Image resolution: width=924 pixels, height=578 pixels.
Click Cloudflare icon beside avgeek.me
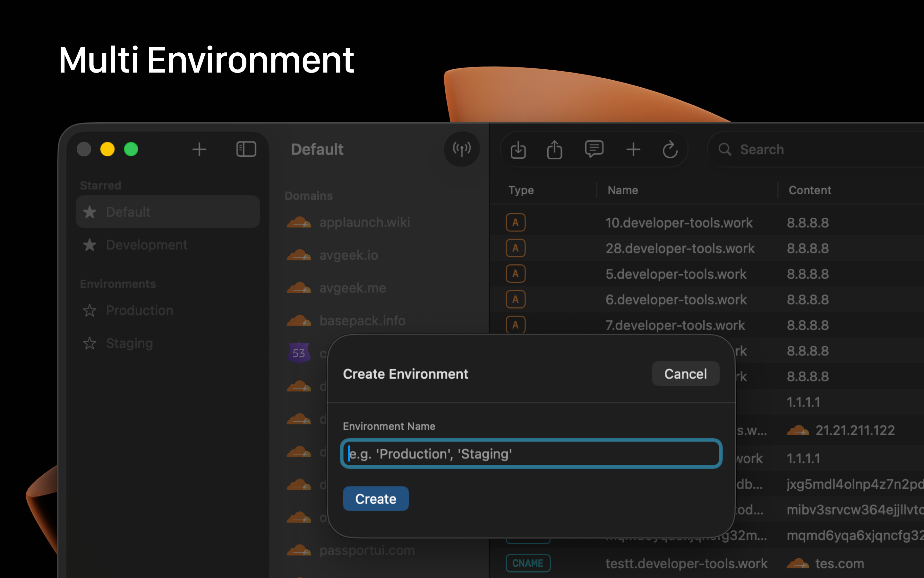click(x=299, y=288)
